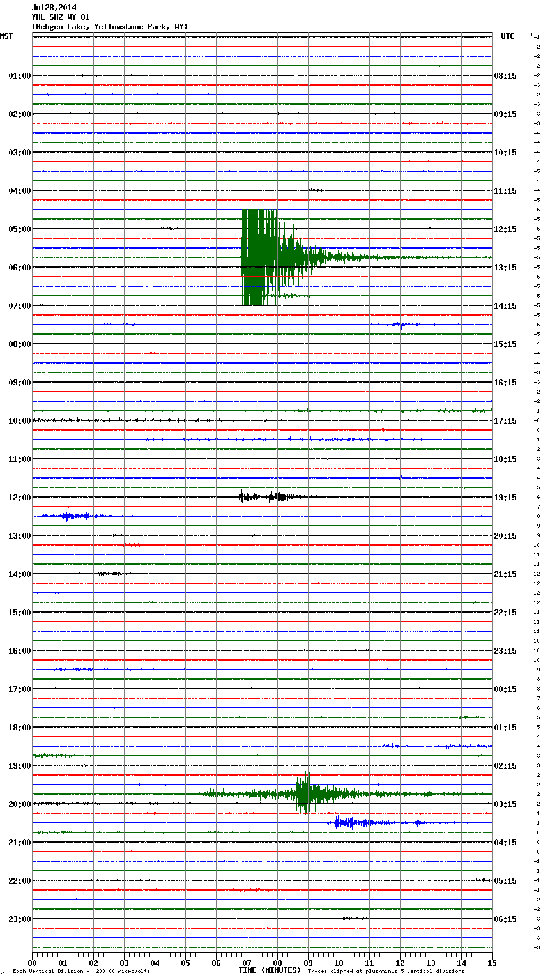Click the 13:15 UTC time label

coord(505,268)
